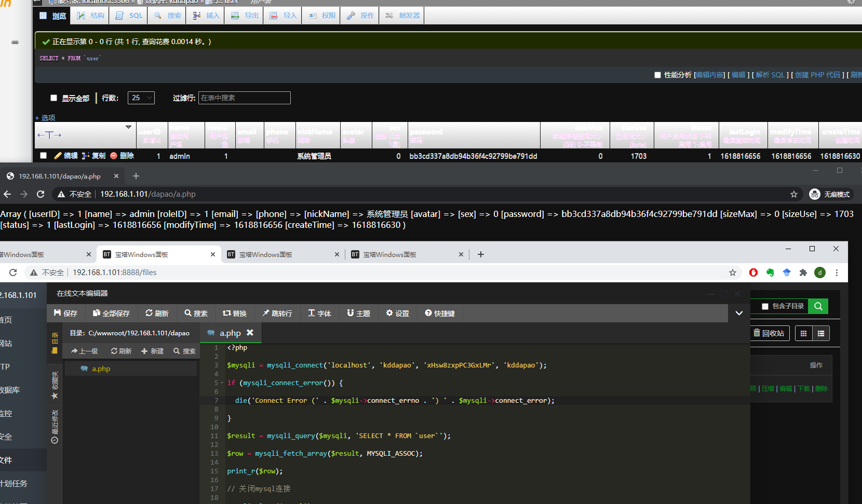Open 主题 in the editor toolbar
This screenshot has height=504, width=862.
tap(359, 313)
